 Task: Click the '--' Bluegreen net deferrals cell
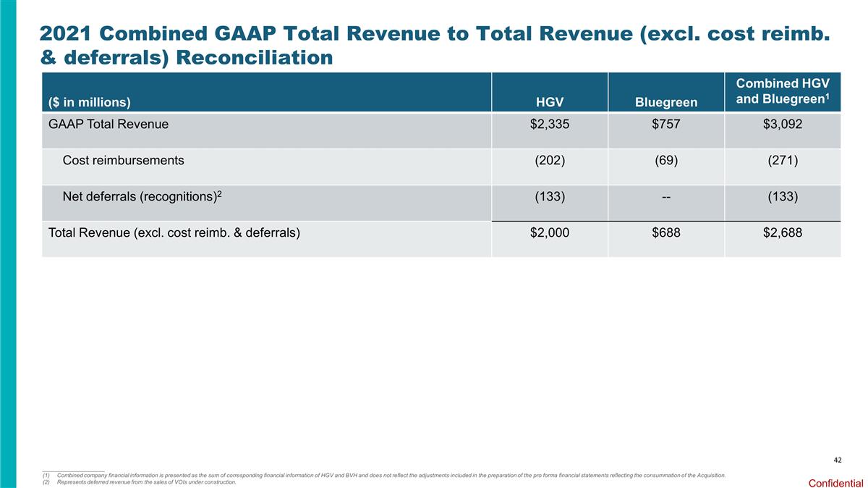tap(665, 196)
